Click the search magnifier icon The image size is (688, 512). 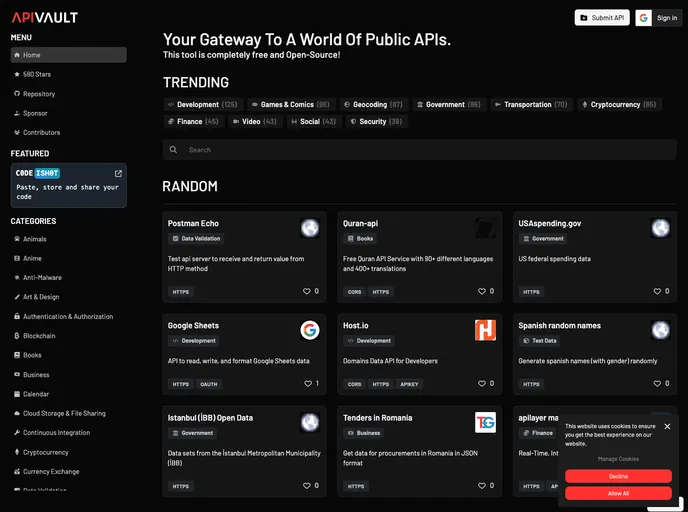[173, 150]
